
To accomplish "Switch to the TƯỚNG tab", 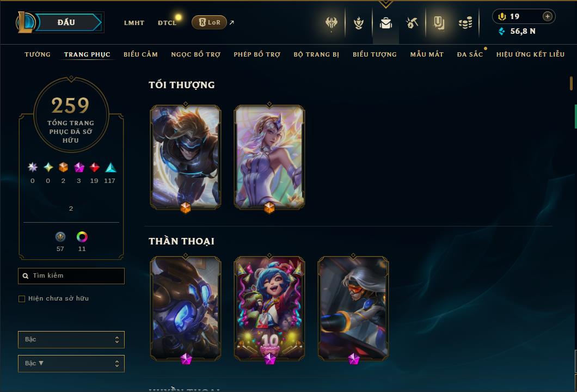I will pyautogui.click(x=38, y=54).
